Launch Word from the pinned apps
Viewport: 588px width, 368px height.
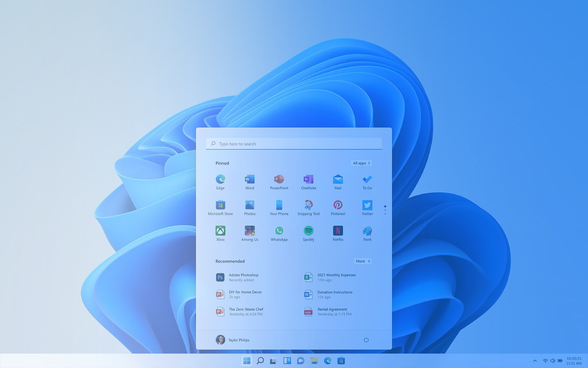(x=250, y=181)
